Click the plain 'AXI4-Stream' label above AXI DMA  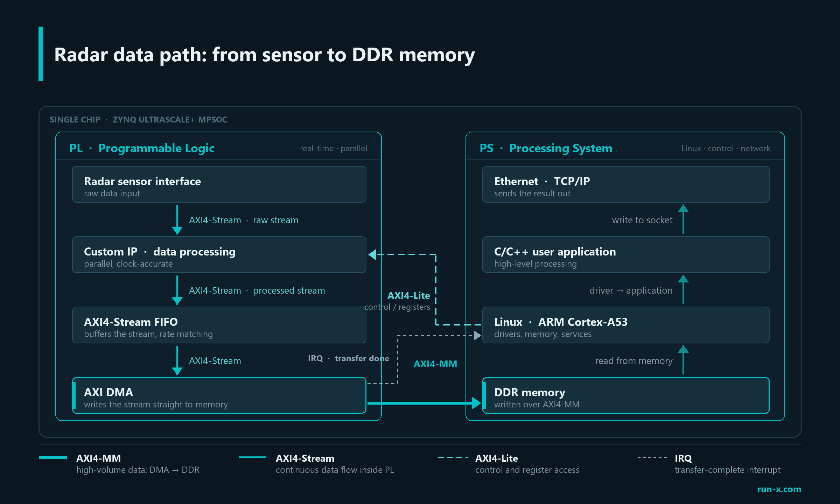[x=215, y=361]
